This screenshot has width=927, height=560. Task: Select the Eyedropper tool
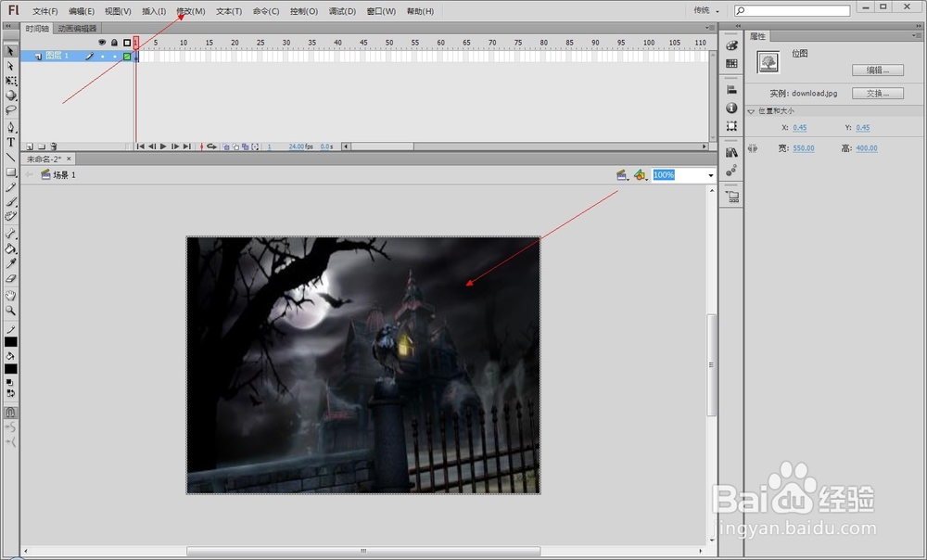10,263
